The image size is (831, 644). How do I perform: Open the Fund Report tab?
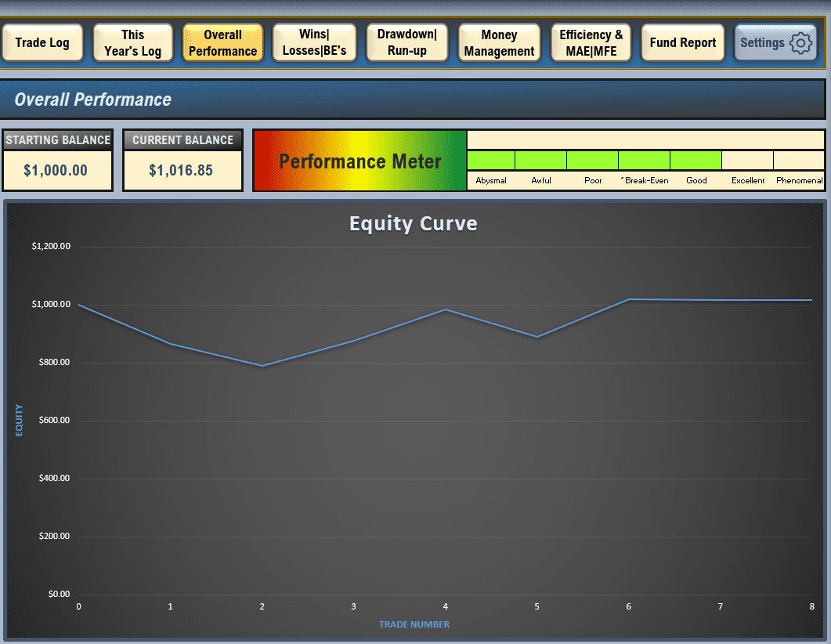(682, 43)
